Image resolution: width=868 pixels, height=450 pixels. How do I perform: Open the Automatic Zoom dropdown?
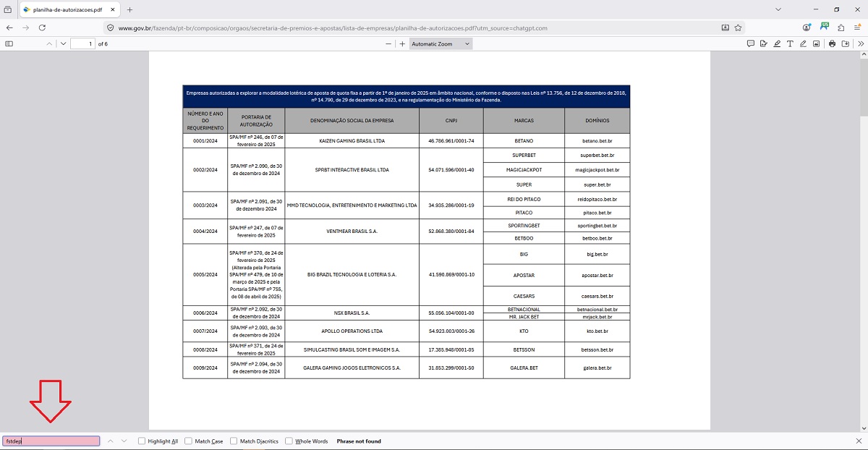coord(441,43)
